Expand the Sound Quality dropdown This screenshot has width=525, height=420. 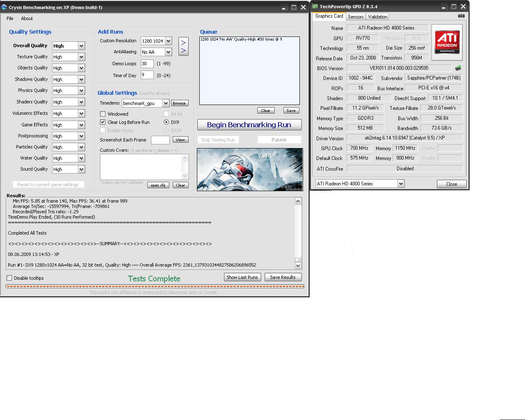click(x=81, y=169)
